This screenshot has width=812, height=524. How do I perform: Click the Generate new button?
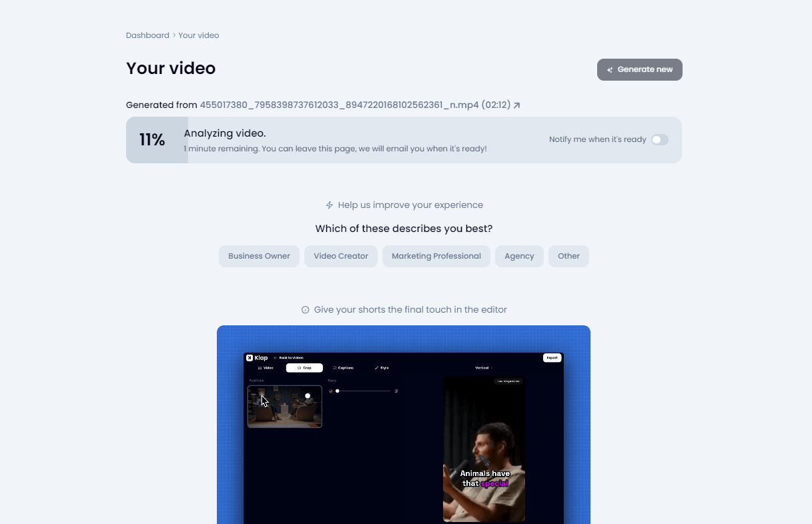(639, 69)
